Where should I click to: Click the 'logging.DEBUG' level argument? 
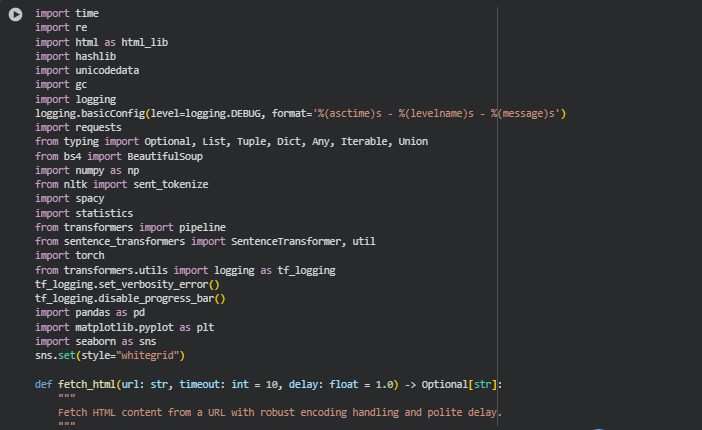click(x=226, y=114)
